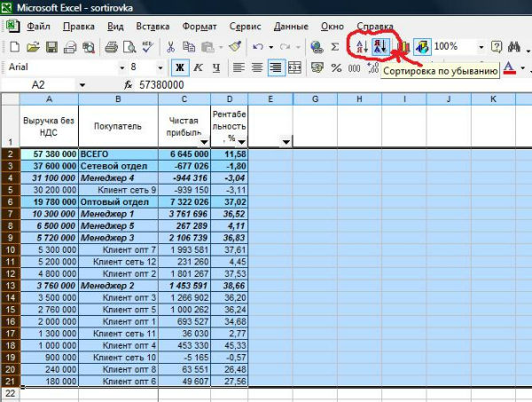Click the Sort Descending toolbar icon
The width and height of the screenshot is (532, 402).
pos(379,46)
